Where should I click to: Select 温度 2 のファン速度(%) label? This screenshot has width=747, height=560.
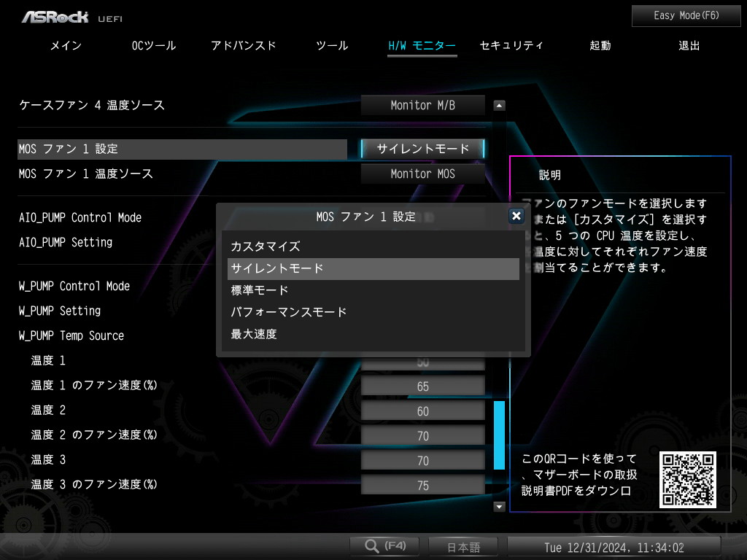tap(94, 435)
